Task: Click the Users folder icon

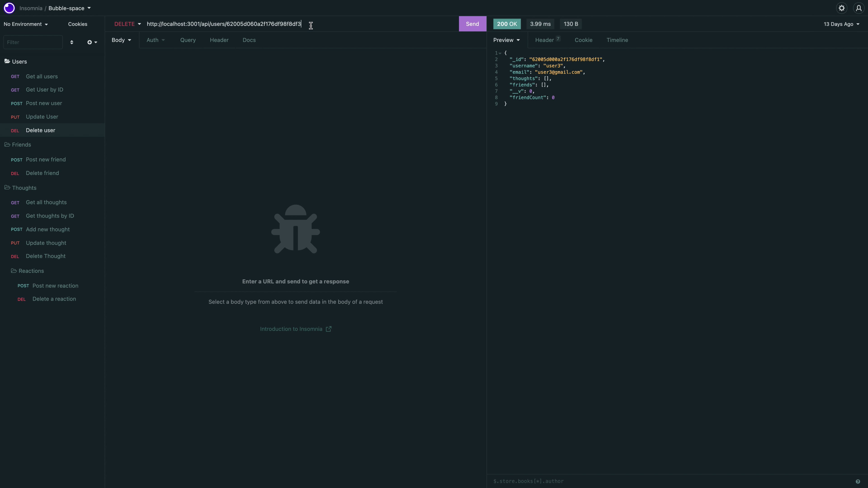Action: click(x=7, y=61)
